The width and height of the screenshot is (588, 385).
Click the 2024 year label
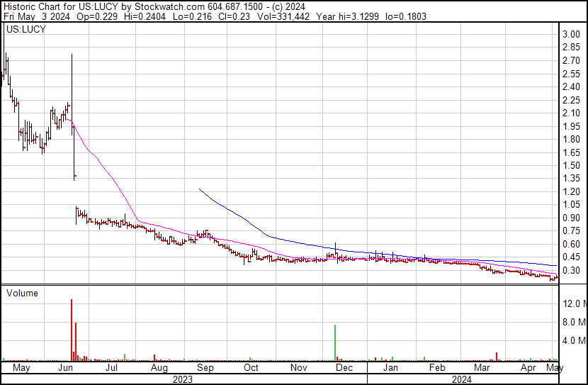point(461,379)
